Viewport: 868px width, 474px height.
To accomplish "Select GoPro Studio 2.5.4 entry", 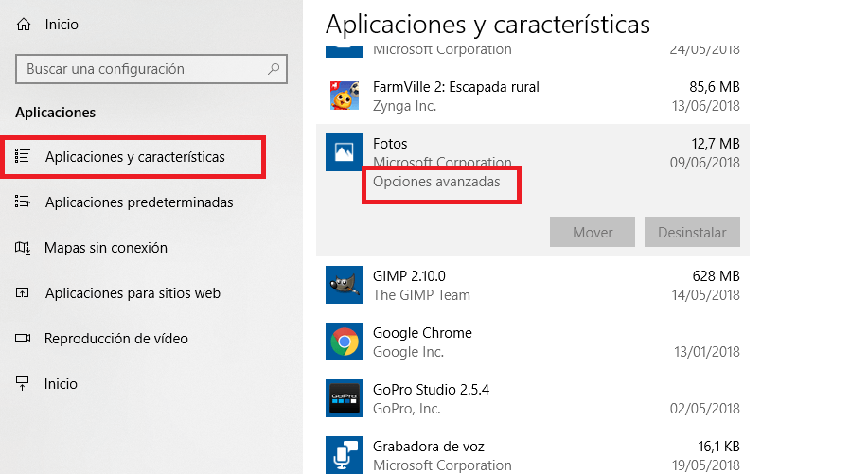I will point(431,390).
